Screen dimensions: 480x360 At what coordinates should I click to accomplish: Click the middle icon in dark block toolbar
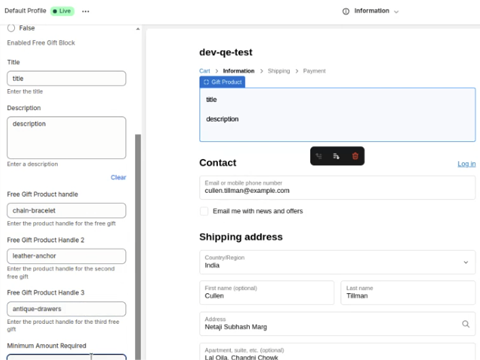[x=336, y=156]
